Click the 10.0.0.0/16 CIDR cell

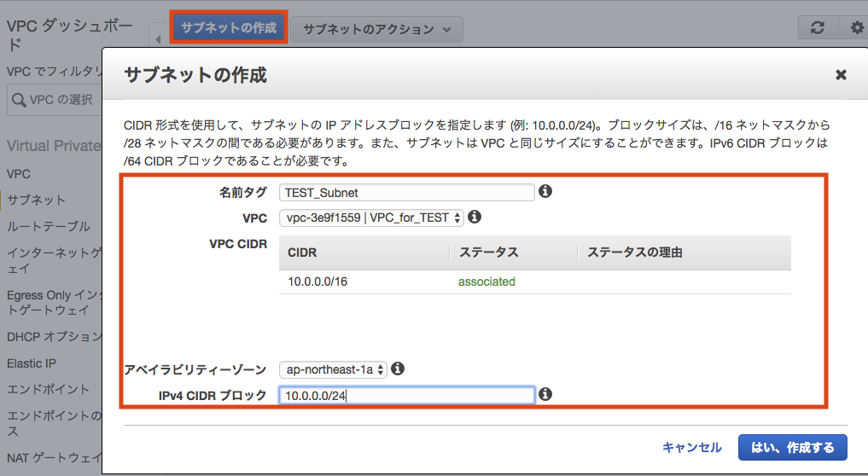pyautogui.click(x=317, y=282)
